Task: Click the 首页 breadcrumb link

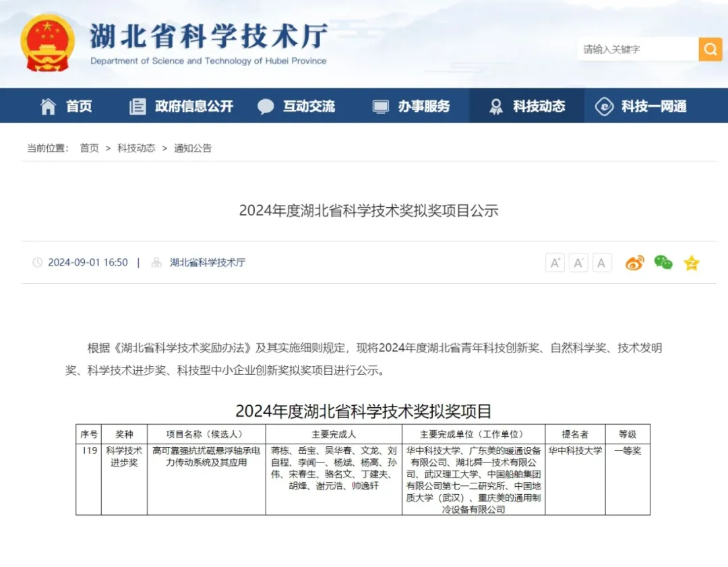Action: 89,148
